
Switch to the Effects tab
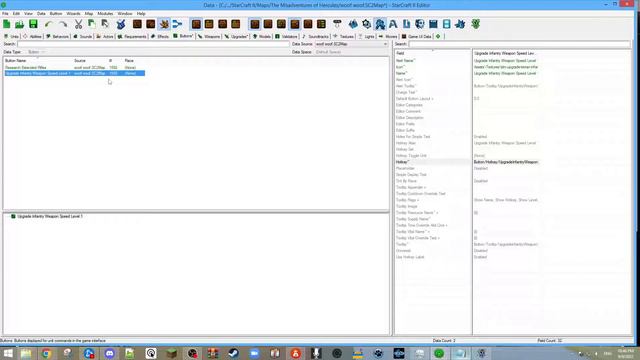coord(160,36)
